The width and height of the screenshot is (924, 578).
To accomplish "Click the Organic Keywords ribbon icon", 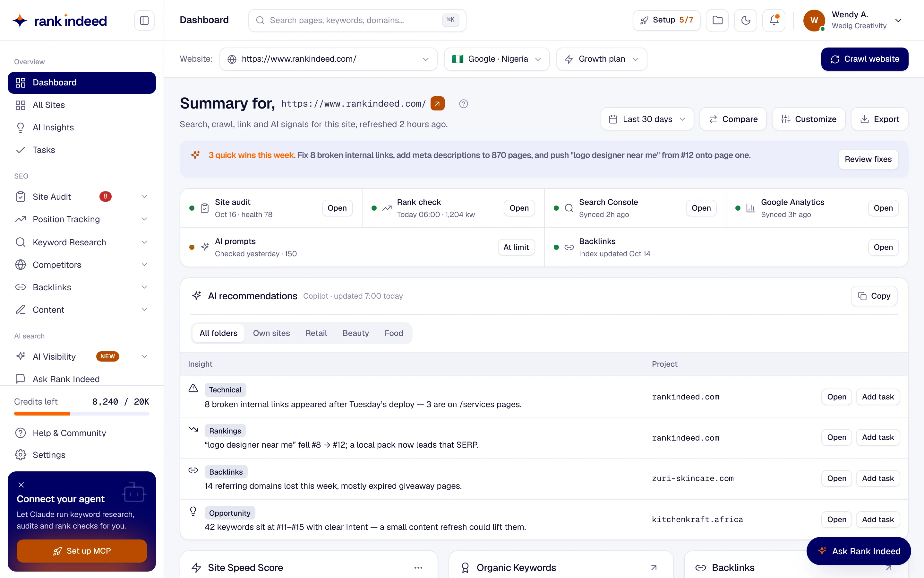I will click(465, 568).
